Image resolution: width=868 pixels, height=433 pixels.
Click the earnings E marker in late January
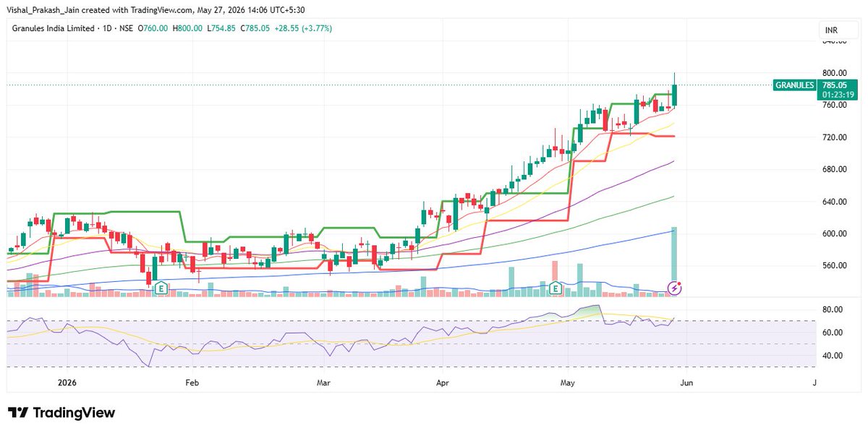pyautogui.click(x=163, y=288)
